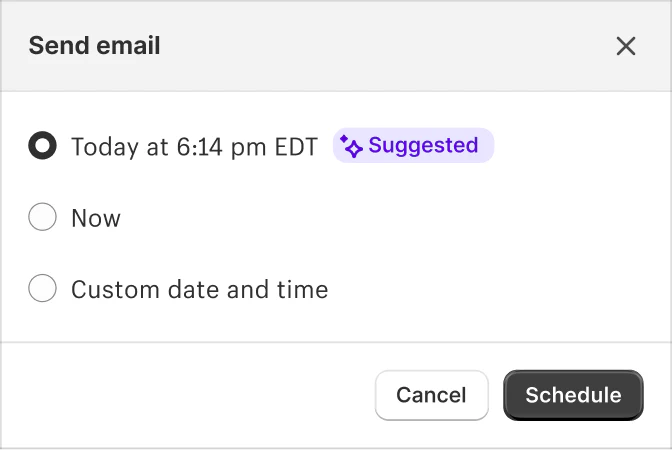672x450 pixels.
Task: Select the Today at 6:14 pm radio button
Action: tap(42, 146)
